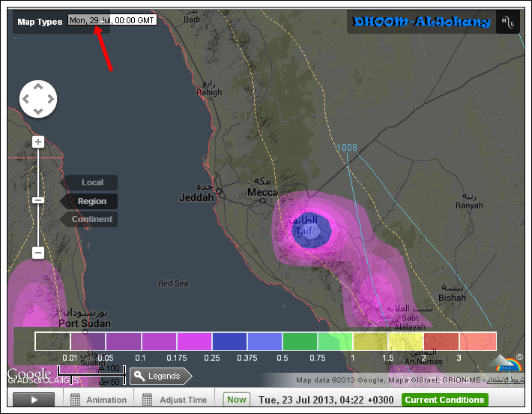Click the calendar icon next to Animation
The height and width of the screenshot is (414, 532).
click(75, 400)
